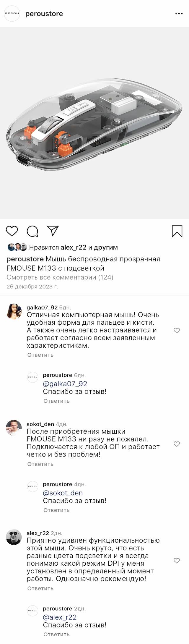
Task: Open perou logo avatar in the header
Action: (12, 14)
